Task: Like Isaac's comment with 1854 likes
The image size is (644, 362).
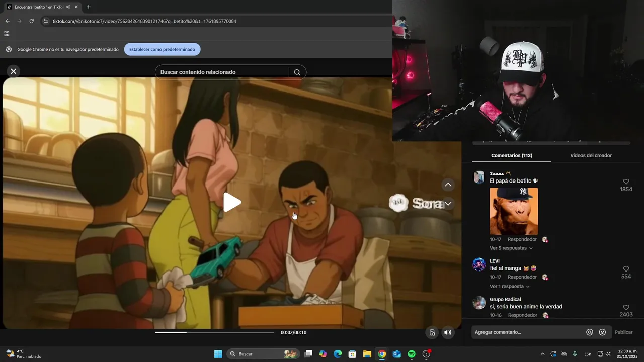Action: point(626,182)
